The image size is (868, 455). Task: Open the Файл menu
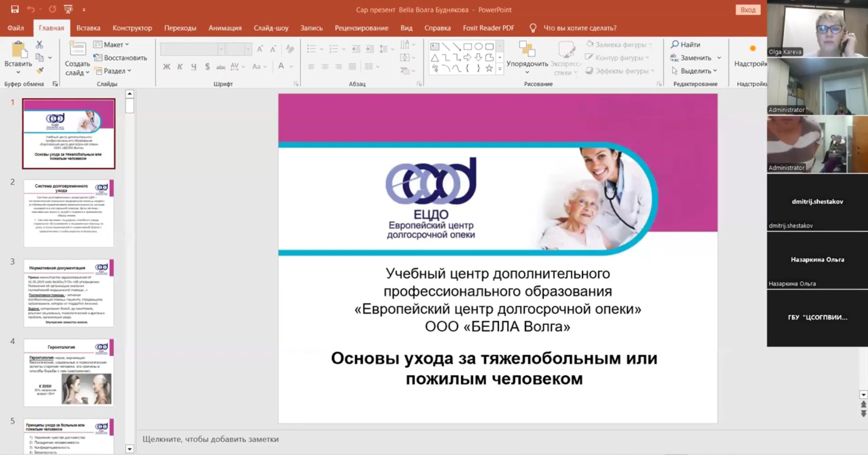point(16,28)
